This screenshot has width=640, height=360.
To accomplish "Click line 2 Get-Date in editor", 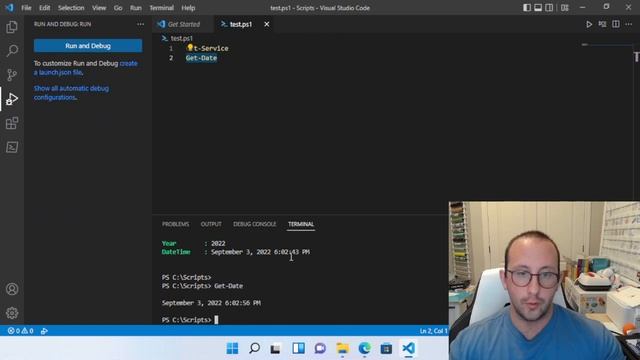I will pos(201,58).
